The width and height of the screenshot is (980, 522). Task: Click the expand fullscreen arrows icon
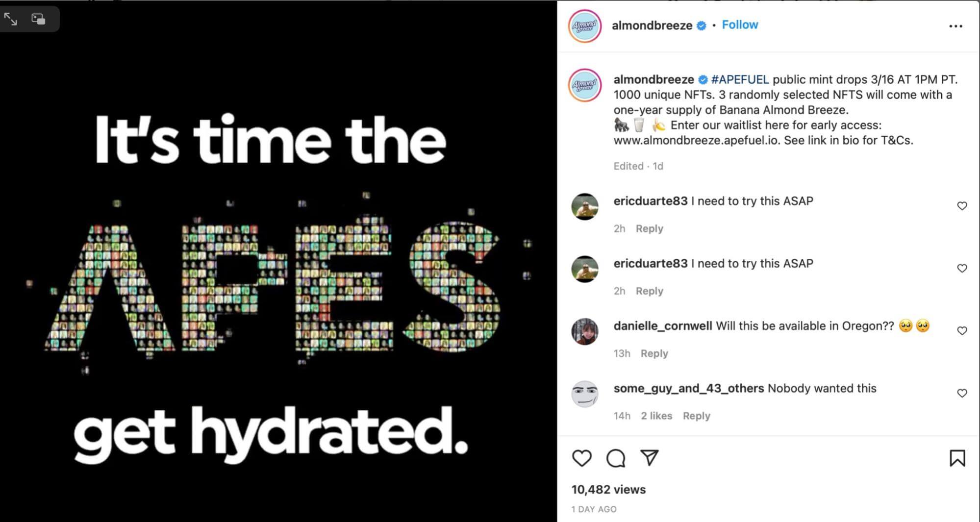coord(11,19)
